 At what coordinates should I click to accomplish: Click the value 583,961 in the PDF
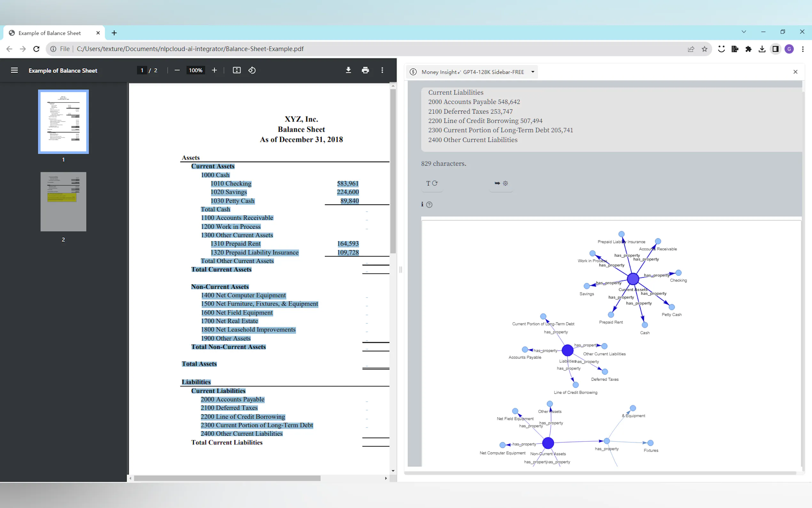pyautogui.click(x=348, y=183)
